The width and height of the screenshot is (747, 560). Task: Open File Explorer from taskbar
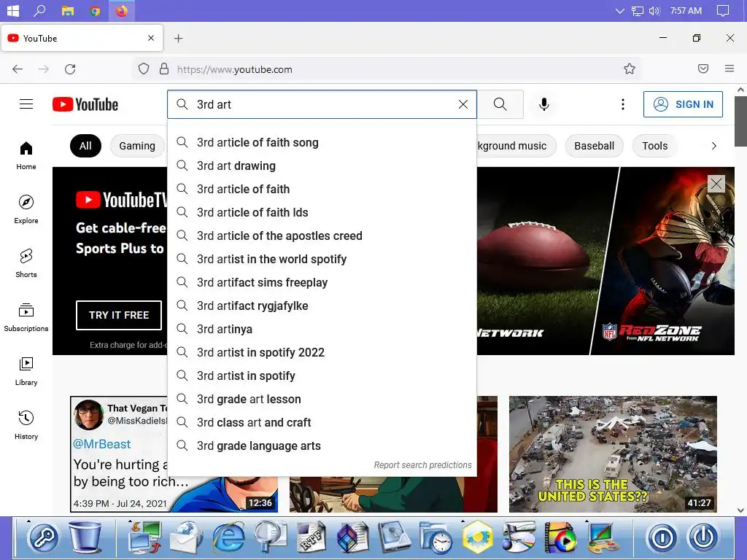tap(68, 10)
